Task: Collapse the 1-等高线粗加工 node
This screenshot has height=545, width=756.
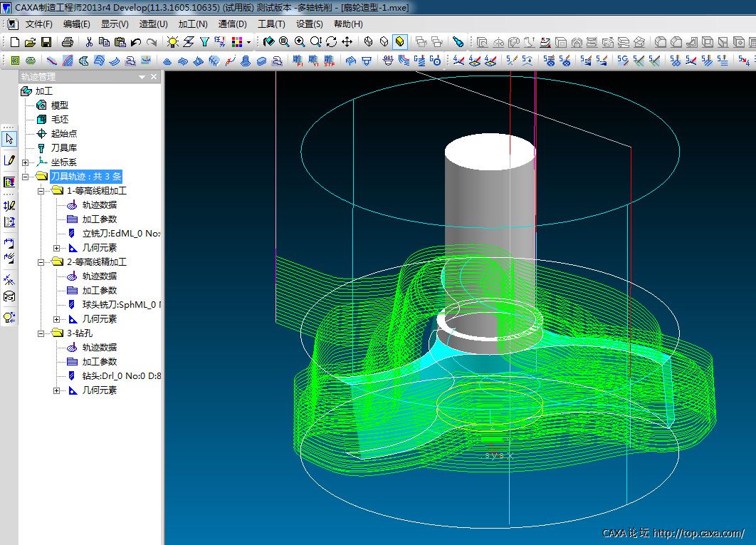Action: [41, 191]
